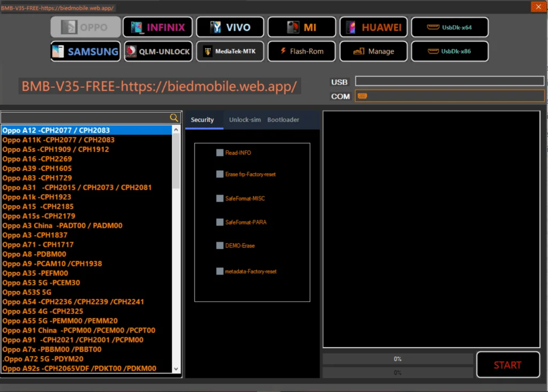Select Oppo A55 5G -PEMM00 /PEMM20
Viewport: 548px width, 392px height.
(87, 321)
